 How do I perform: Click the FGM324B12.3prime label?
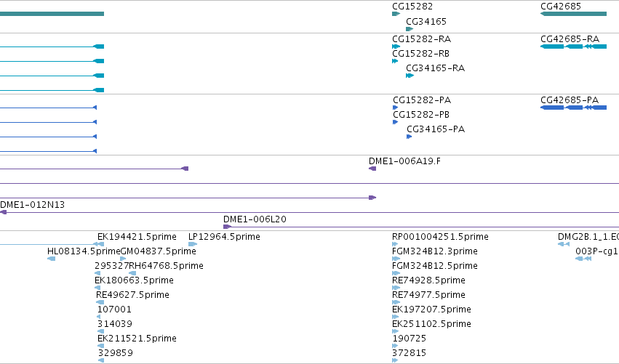point(435,251)
